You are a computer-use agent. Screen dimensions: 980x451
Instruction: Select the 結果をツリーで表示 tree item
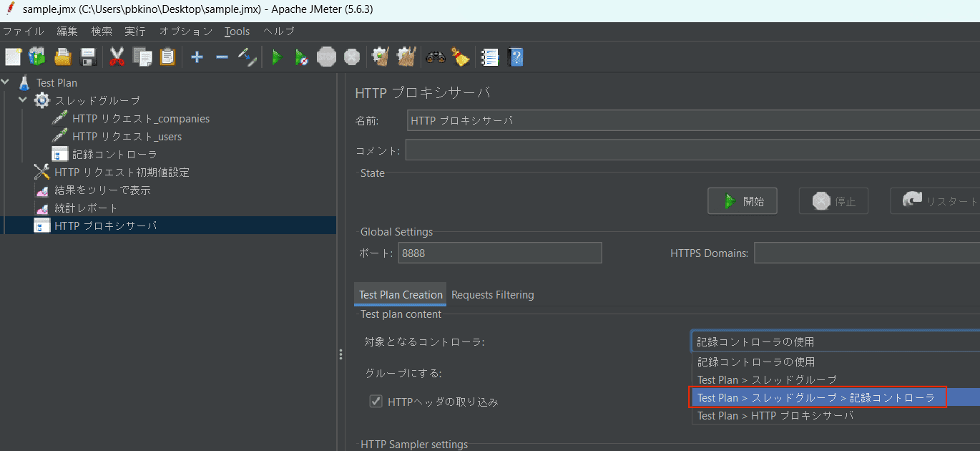[102, 190]
